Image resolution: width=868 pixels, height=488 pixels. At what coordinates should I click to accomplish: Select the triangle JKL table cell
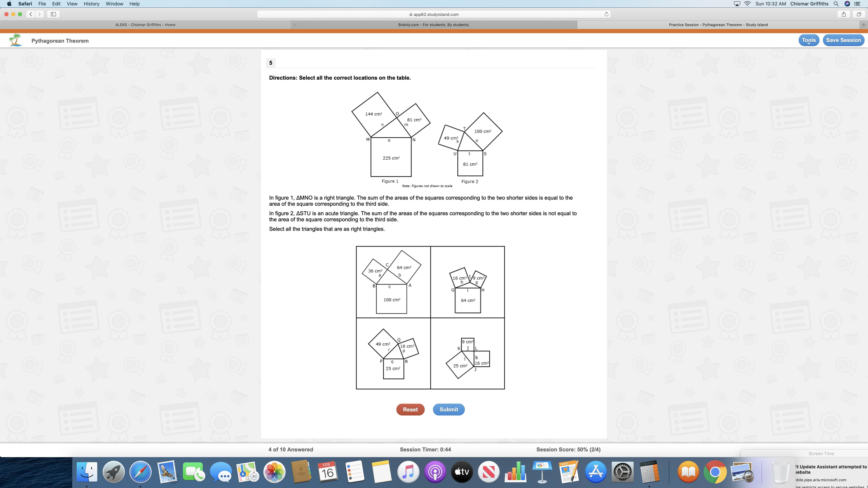(x=467, y=353)
